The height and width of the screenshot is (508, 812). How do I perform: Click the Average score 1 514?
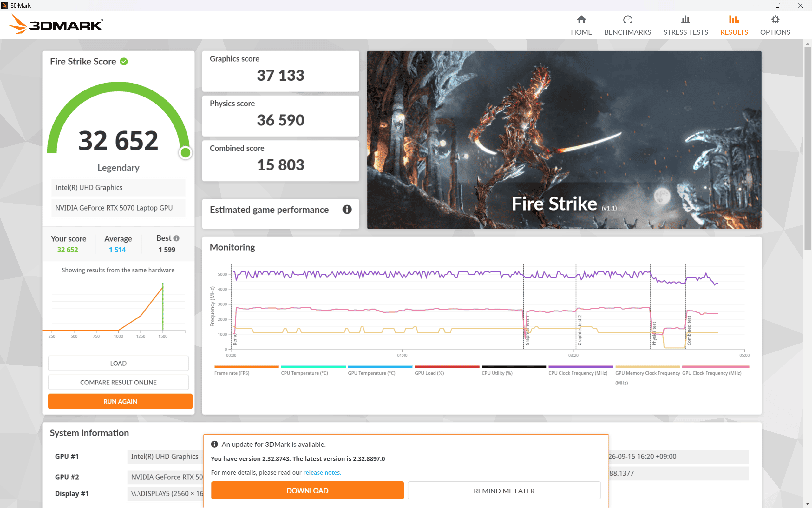click(x=117, y=250)
